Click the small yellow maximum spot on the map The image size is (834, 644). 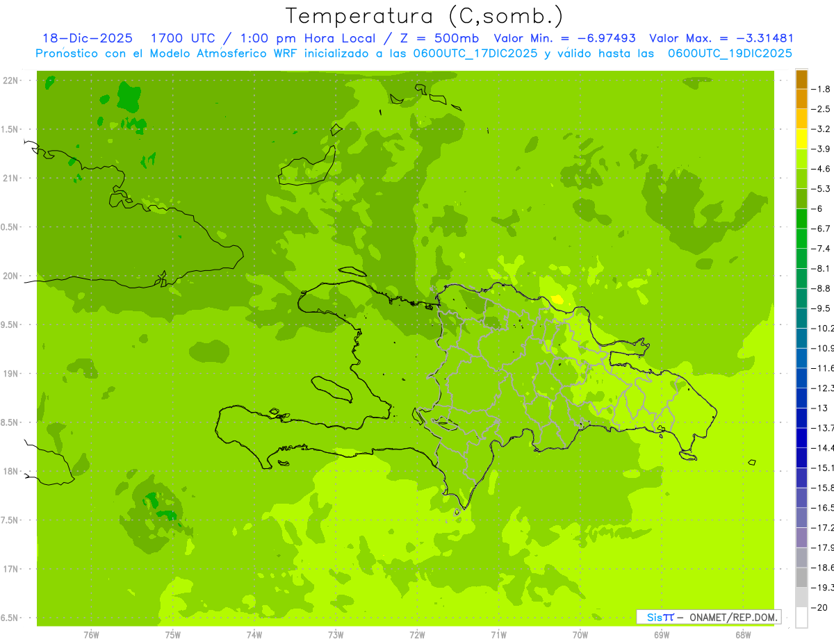coord(557,299)
